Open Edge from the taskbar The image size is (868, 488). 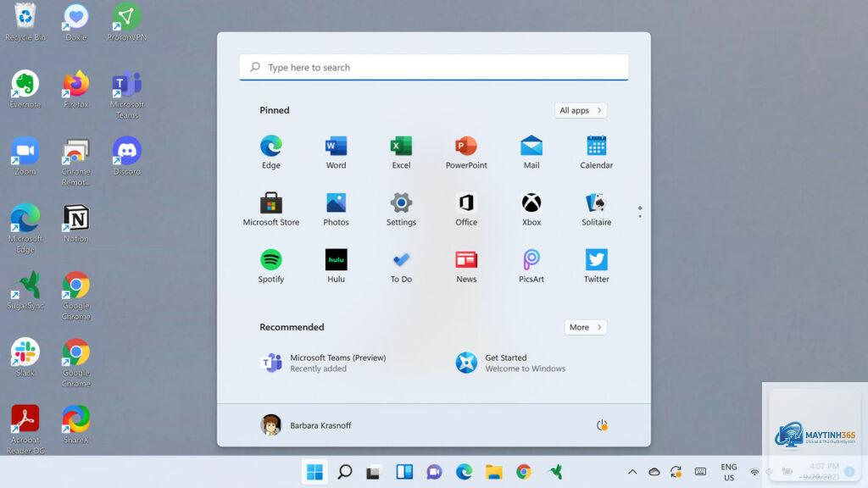pos(464,472)
